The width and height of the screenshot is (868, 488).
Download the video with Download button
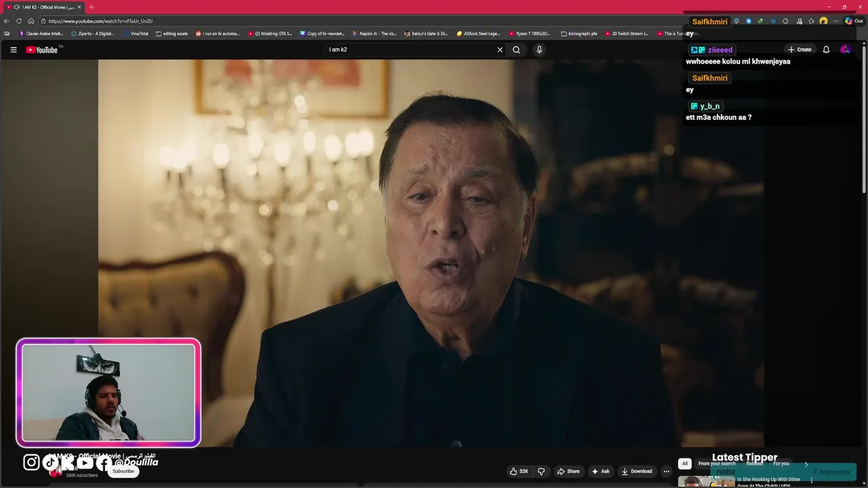tap(637, 471)
